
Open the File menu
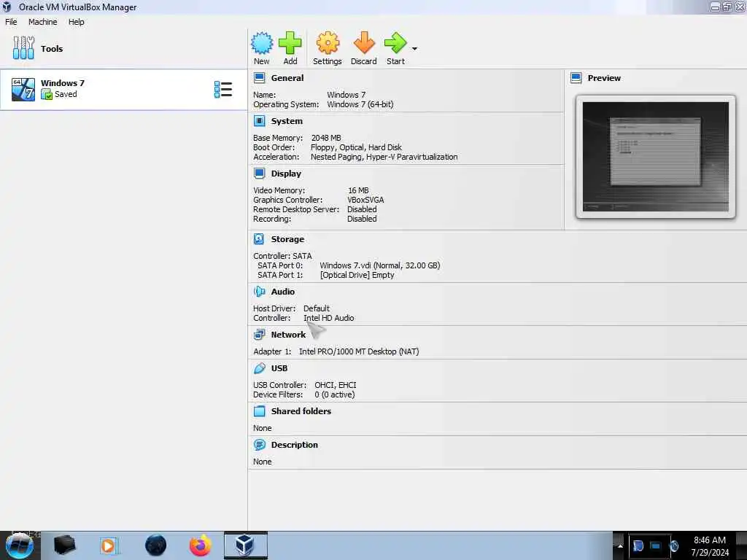click(x=11, y=22)
